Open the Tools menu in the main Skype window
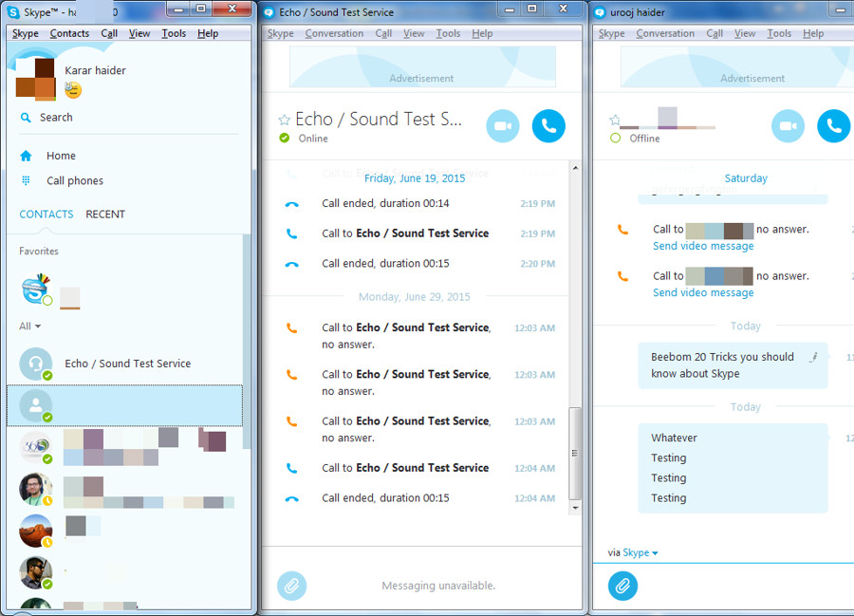 pos(174,33)
